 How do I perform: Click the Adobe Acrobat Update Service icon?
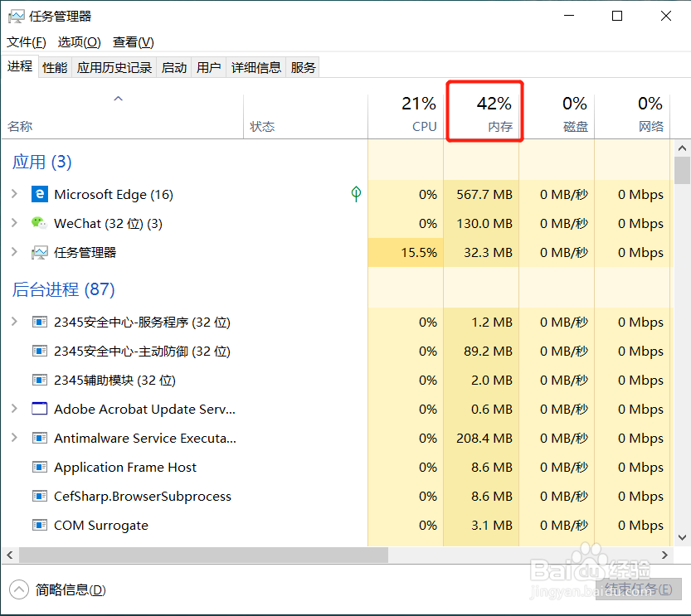pos(40,409)
